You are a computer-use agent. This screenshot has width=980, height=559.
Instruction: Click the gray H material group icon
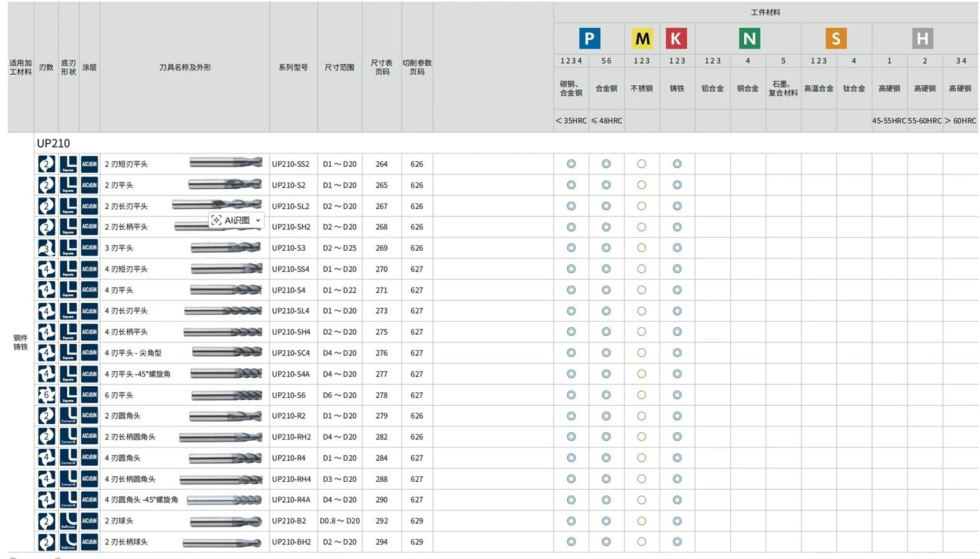coord(922,39)
